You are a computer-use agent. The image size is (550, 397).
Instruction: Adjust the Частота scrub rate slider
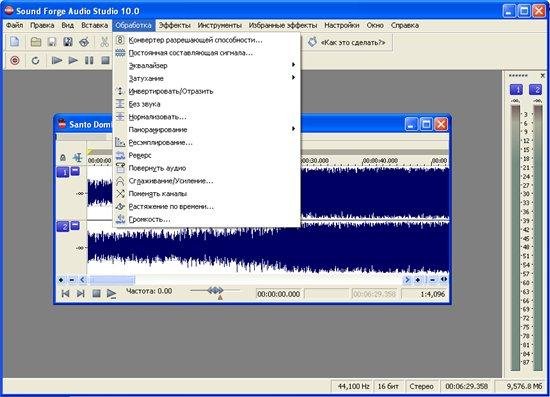pyautogui.click(x=215, y=291)
